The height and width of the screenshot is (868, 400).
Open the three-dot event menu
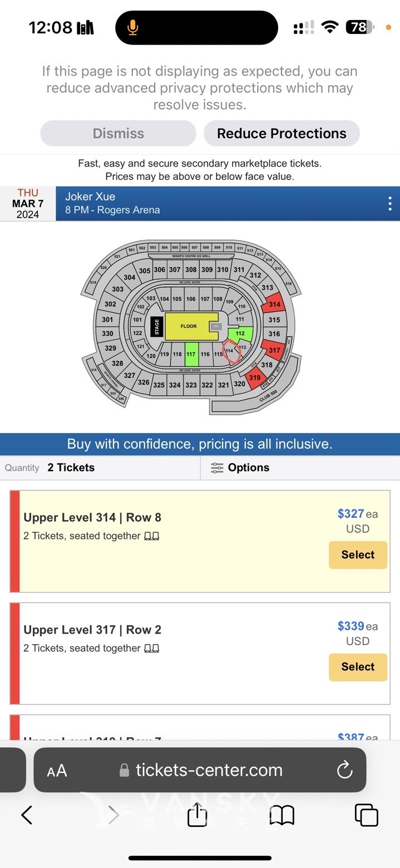click(x=389, y=204)
